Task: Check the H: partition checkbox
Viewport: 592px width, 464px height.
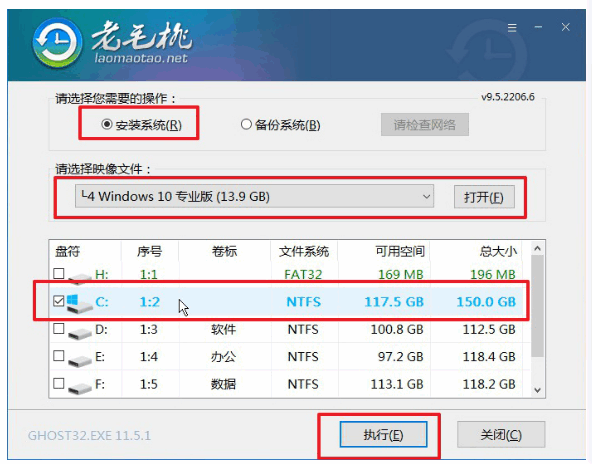Action: 59,273
